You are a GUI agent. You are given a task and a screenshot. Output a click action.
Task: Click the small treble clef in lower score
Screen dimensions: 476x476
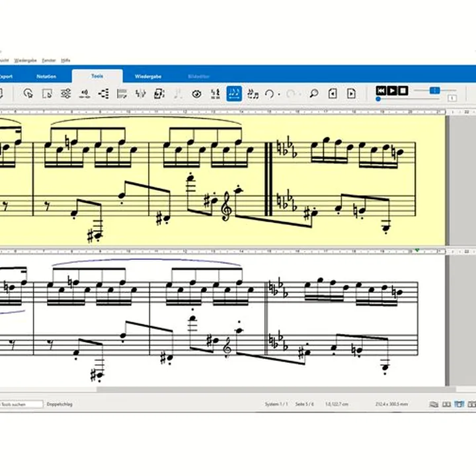pyautogui.click(x=227, y=346)
